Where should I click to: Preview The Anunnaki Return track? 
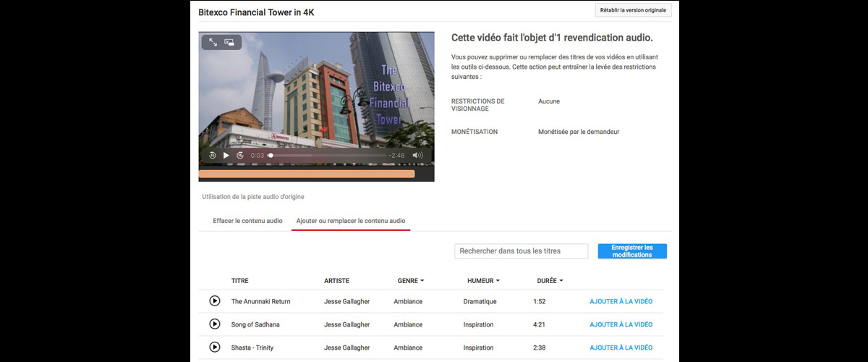coord(215,300)
